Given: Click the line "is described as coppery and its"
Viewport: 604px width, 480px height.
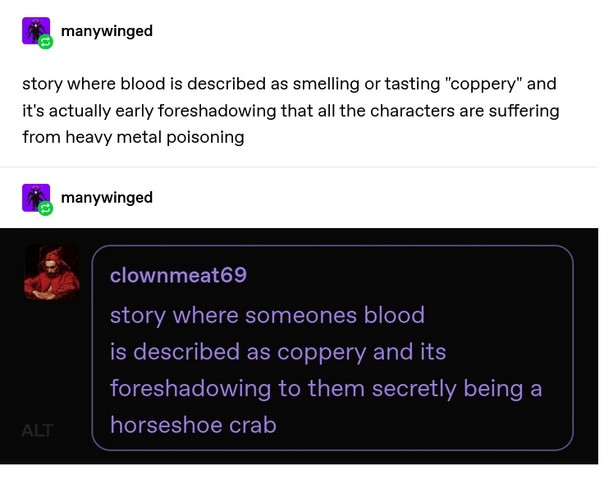Looking at the screenshot, I should tap(278, 352).
